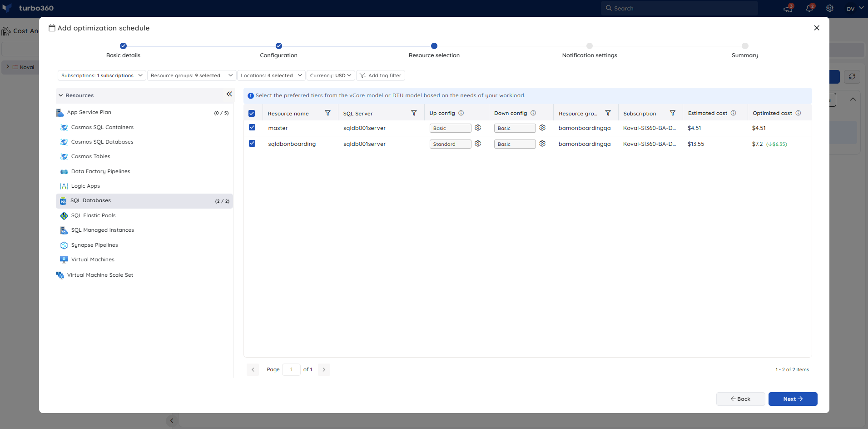Select Logic Apps resource type

pos(144,186)
